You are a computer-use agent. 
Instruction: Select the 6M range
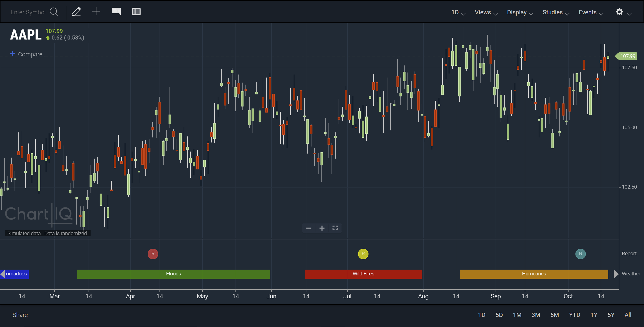pos(555,315)
